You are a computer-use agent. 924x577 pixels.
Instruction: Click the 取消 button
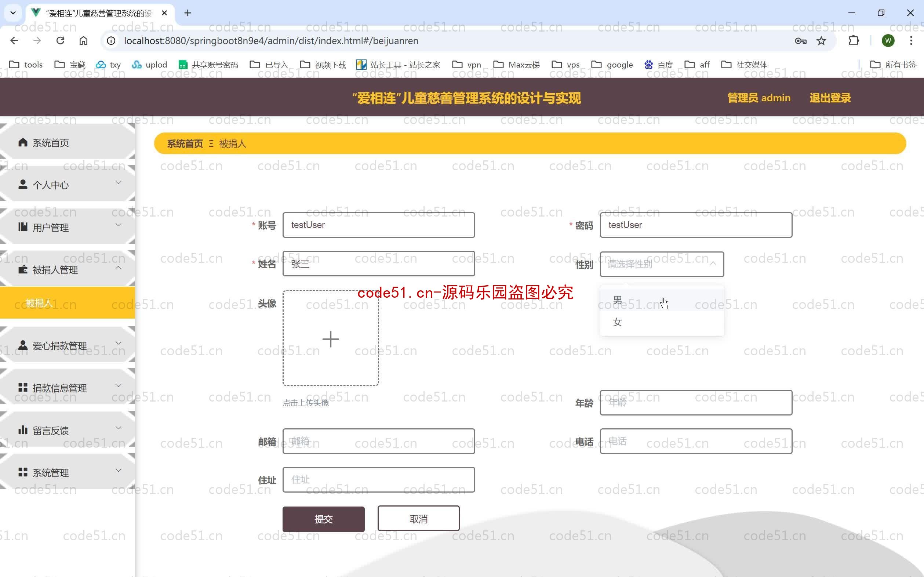click(x=418, y=519)
